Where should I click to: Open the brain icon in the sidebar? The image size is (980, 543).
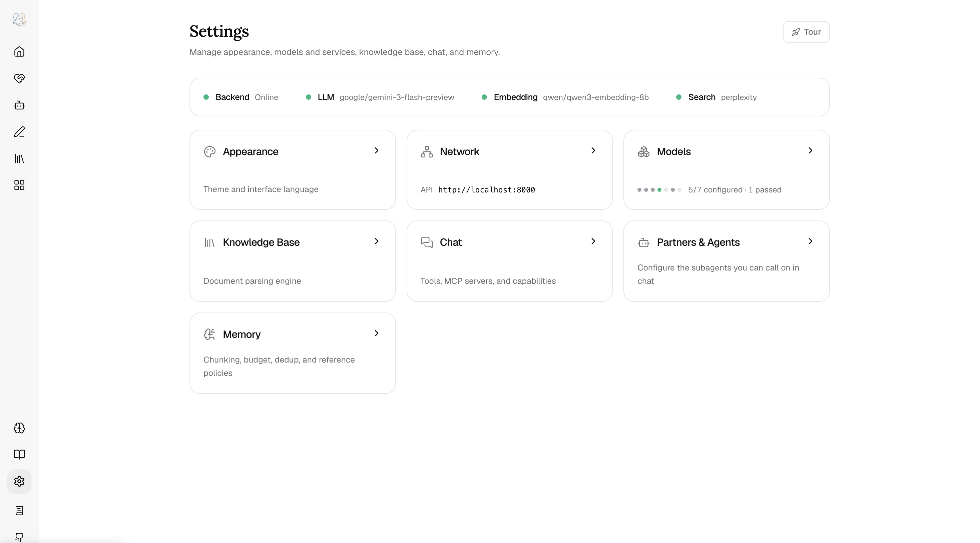coord(19,428)
